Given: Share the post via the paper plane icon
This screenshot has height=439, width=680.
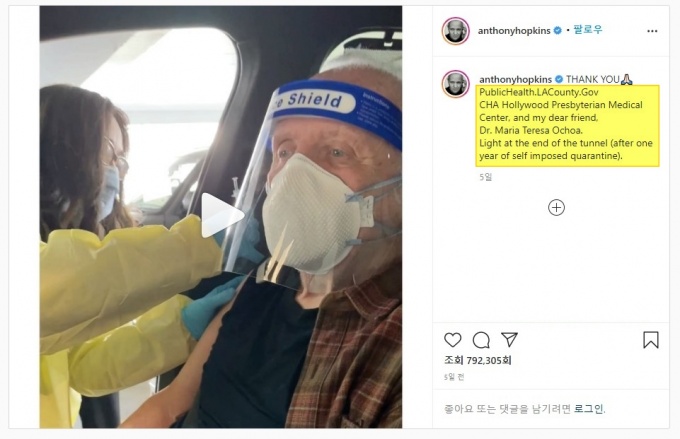Looking at the screenshot, I should [x=509, y=340].
